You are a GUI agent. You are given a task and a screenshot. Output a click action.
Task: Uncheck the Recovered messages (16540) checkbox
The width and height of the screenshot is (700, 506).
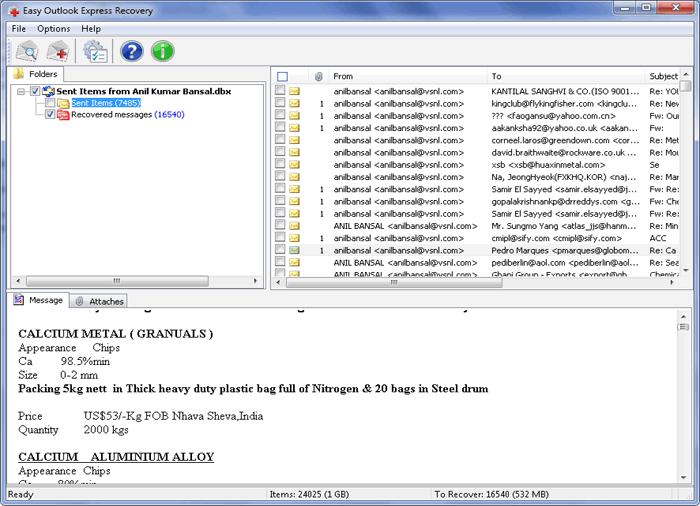pyautogui.click(x=50, y=115)
